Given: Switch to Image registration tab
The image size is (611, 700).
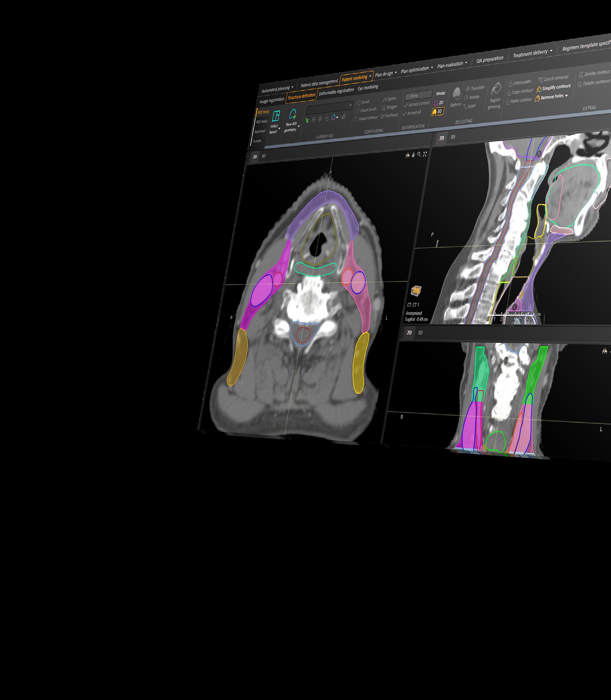Looking at the screenshot, I should 272,101.
